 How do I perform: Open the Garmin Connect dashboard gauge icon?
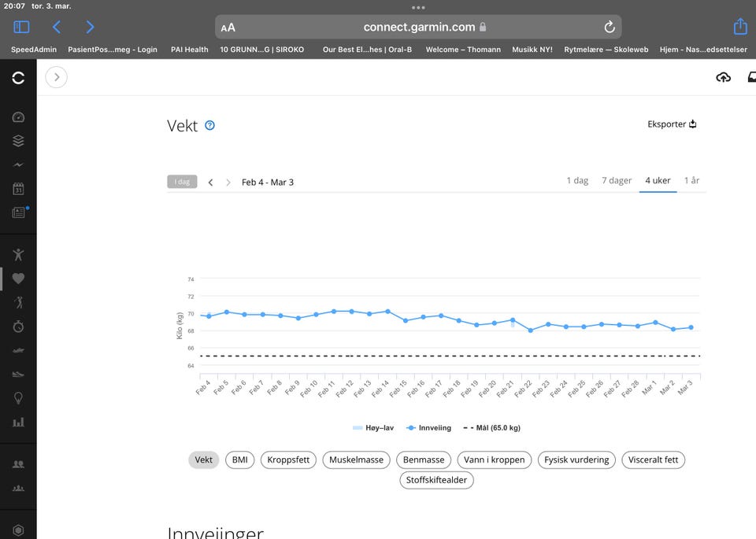tap(18, 117)
